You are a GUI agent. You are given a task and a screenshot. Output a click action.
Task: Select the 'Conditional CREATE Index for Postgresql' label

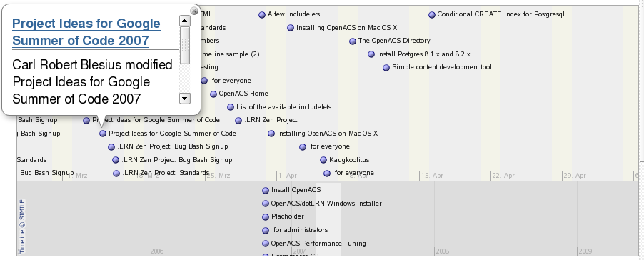(x=501, y=14)
